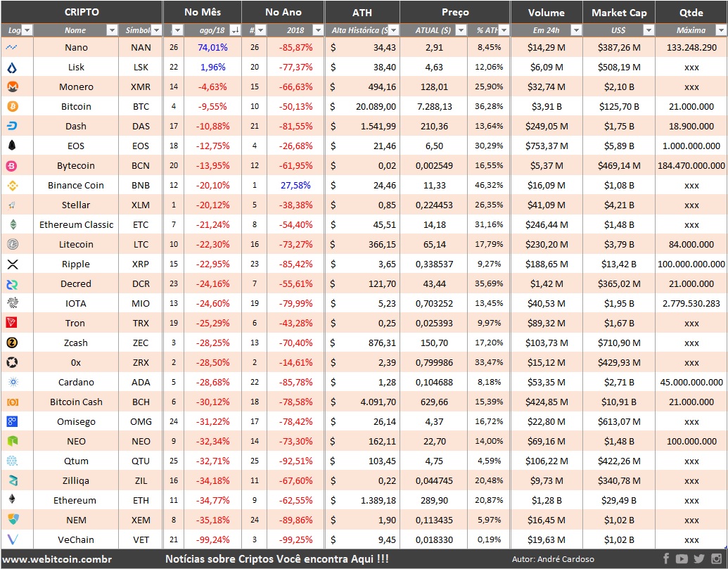Viewport: 728px width, 569px height.
Task: Click the Litecoin logo icon
Action: coord(13,244)
